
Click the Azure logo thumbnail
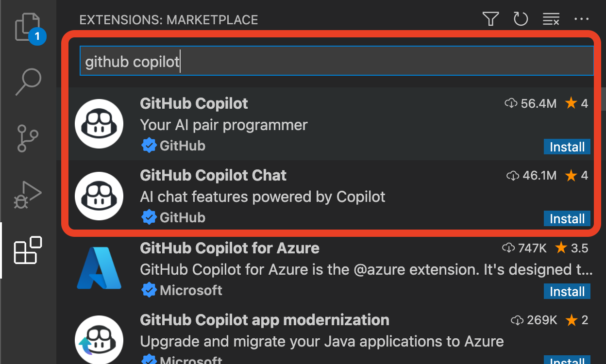(x=99, y=268)
